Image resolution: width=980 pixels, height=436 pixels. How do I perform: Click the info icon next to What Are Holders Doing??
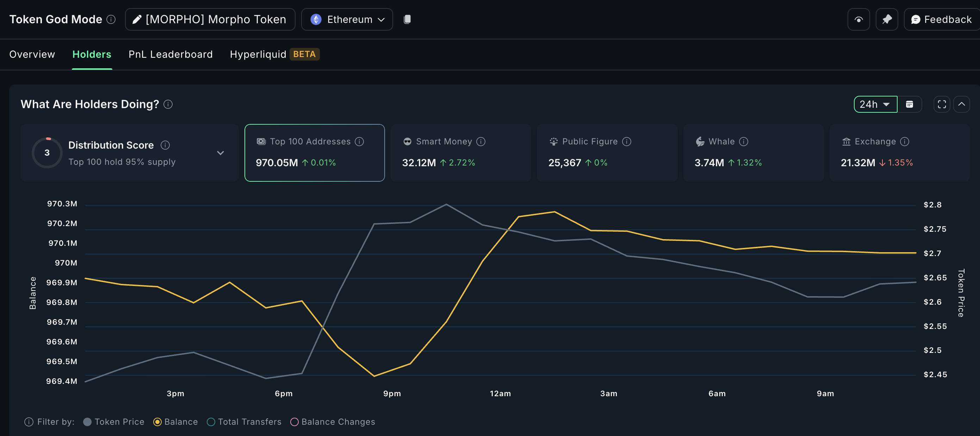tap(168, 104)
